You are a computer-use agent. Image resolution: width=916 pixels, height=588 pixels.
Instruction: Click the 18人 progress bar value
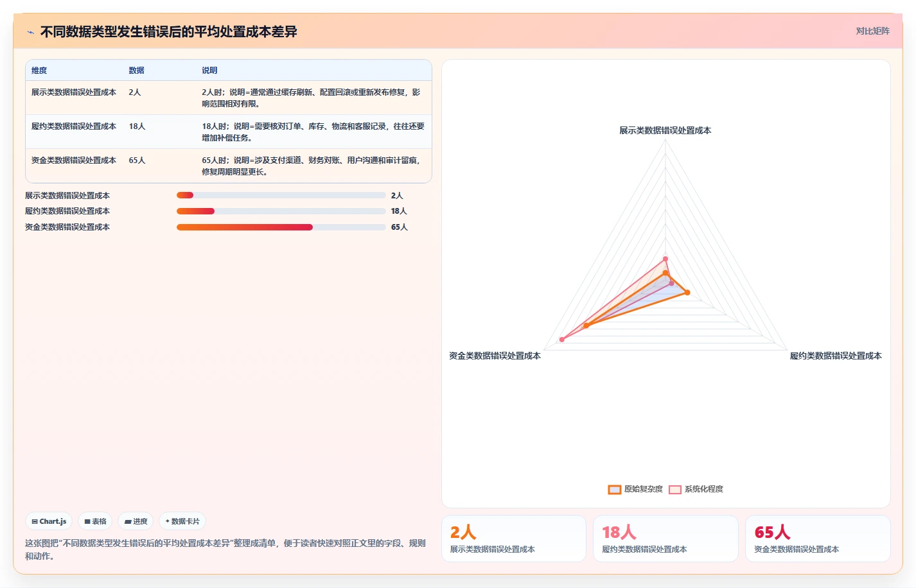(399, 211)
